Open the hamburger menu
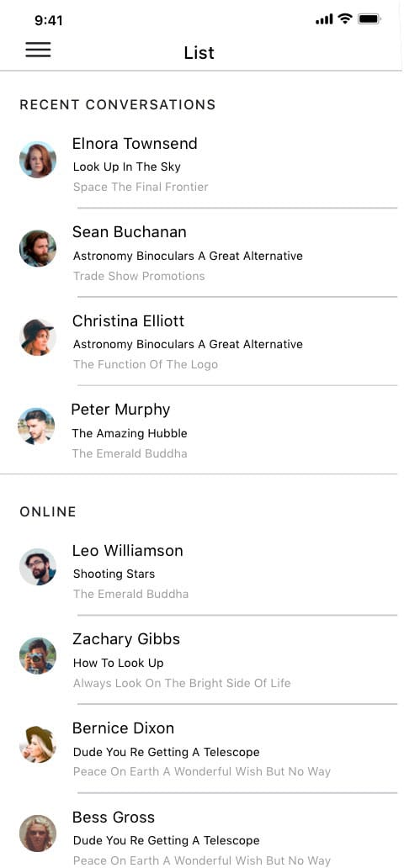The height and width of the screenshot is (868, 404). pos(38,50)
